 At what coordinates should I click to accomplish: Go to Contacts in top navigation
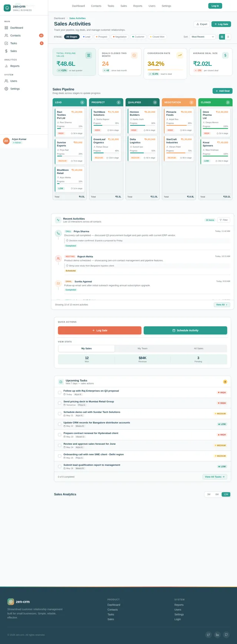click(x=96, y=6)
